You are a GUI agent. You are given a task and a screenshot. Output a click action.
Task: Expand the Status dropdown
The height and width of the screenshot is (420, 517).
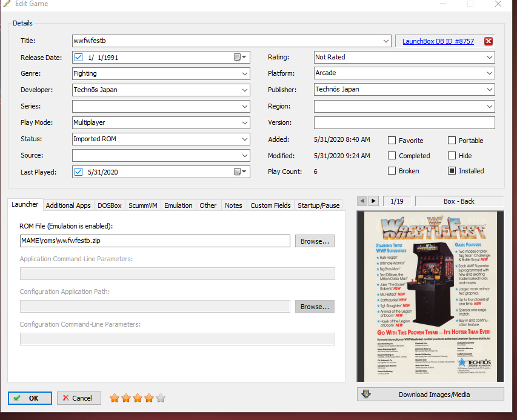click(x=245, y=139)
